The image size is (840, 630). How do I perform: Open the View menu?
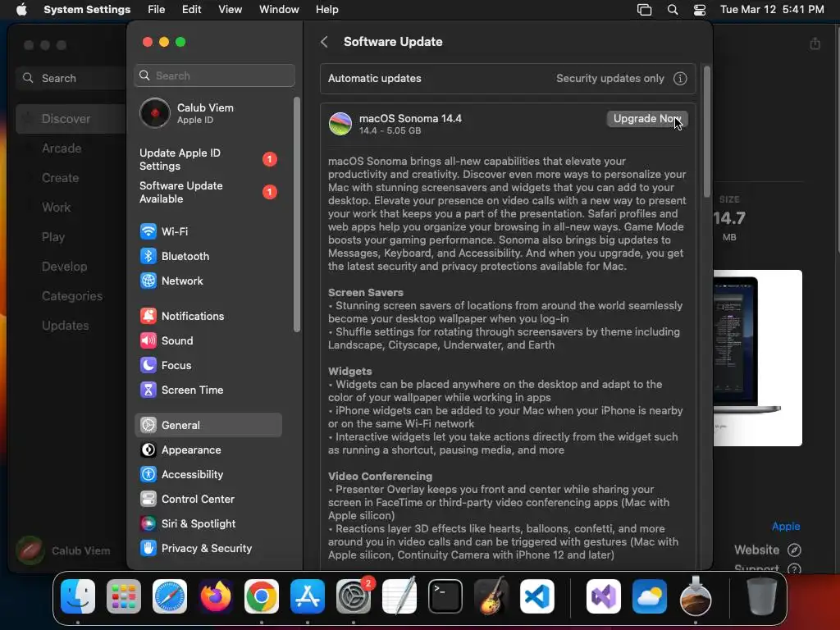(x=231, y=10)
